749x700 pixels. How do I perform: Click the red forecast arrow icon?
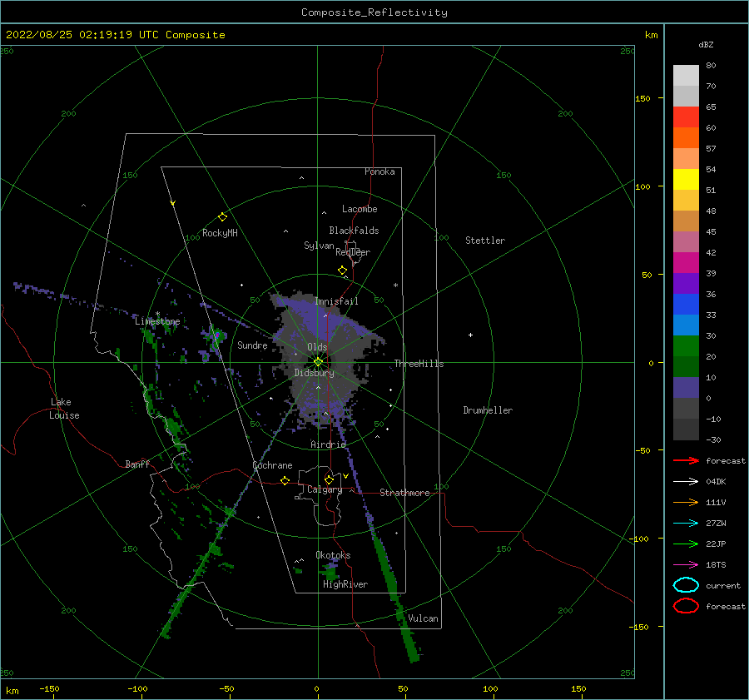tap(686, 460)
